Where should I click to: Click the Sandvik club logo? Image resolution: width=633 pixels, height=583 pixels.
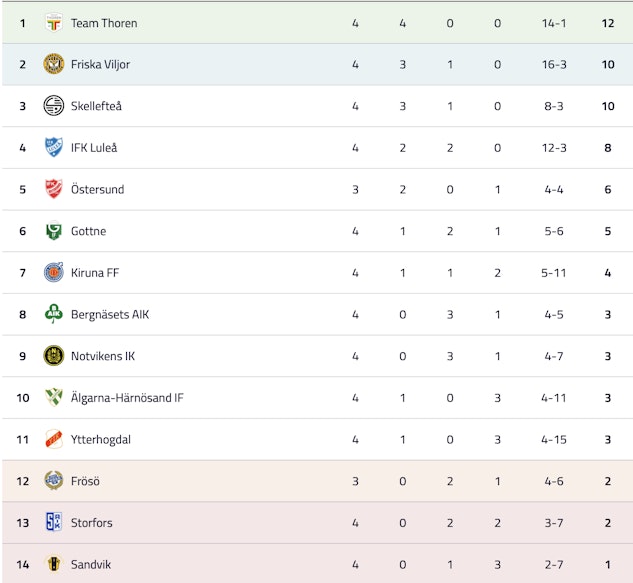[54, 564]
